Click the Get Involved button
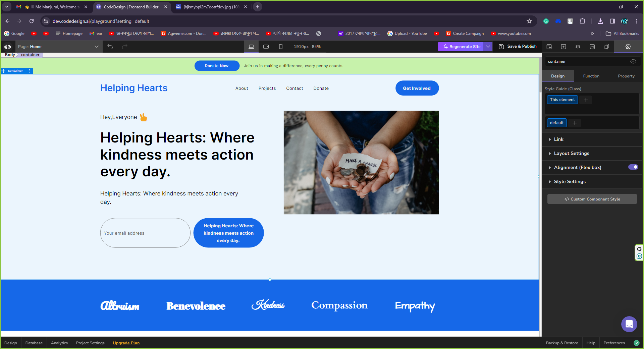The image size is (644, 349). (x=417, y=88)
